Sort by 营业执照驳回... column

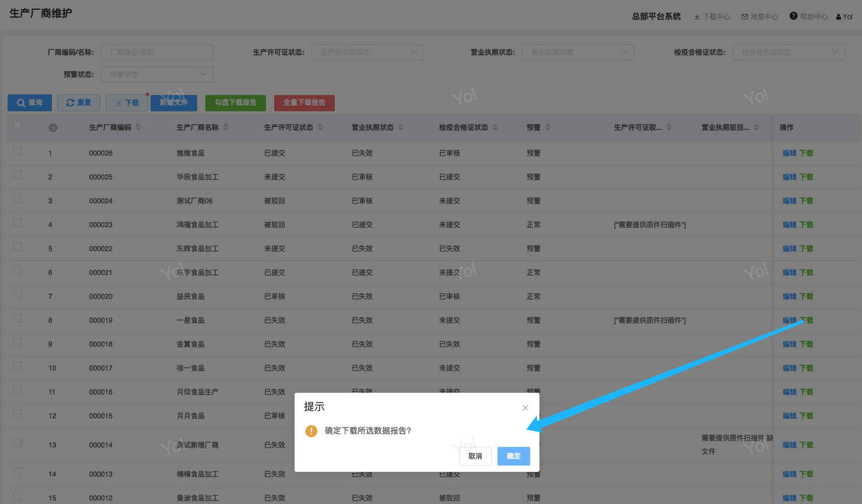coord(756,127)
